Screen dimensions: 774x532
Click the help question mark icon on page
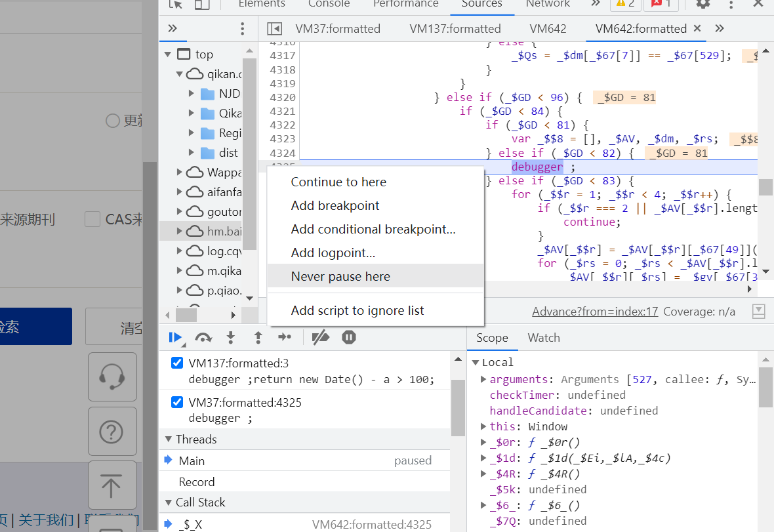(113, 432)
